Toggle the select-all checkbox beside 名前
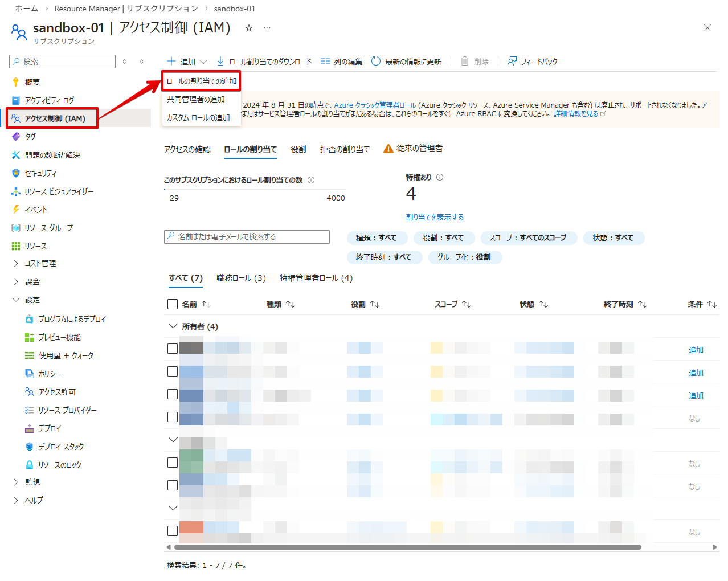The image size is (728, 581). coord(173,304)
